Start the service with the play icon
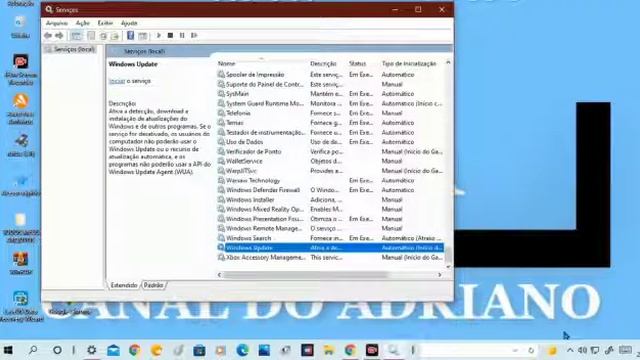Screen dimensions: 640x360 pyautogui.click(x=159, y=36)
